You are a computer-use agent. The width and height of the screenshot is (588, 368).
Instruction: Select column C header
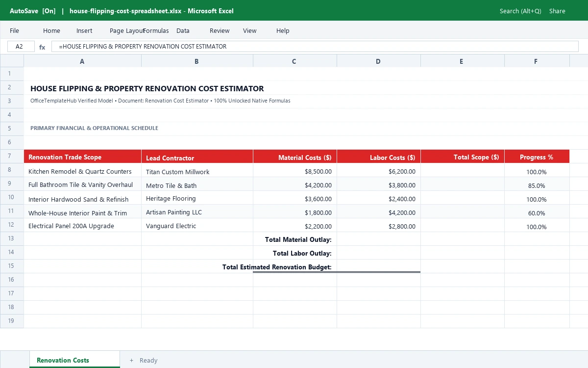pyautogui.click(x=294, y=61)
